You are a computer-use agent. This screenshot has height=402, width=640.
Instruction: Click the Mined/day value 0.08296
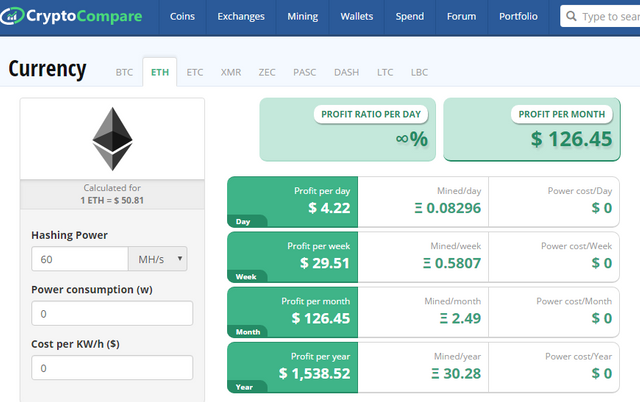tap(448, 208)
